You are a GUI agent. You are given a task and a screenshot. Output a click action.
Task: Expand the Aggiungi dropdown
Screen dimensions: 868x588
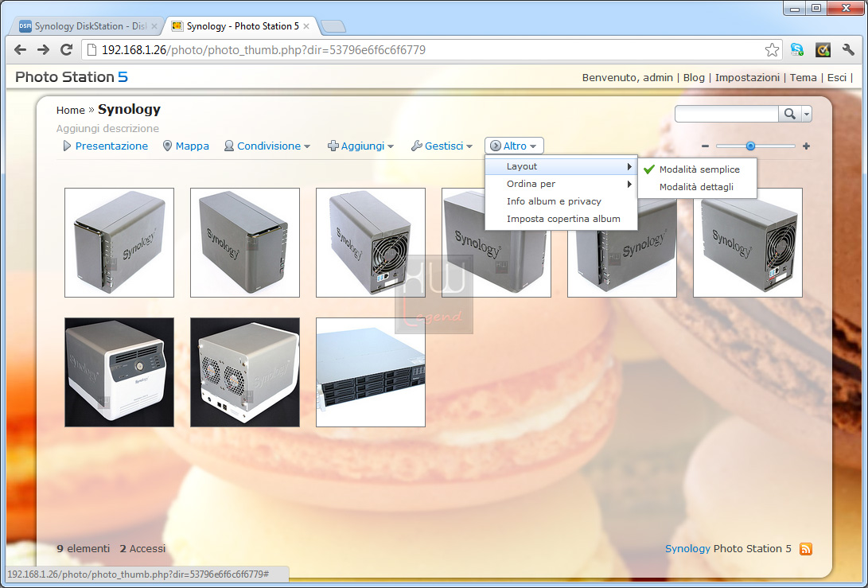(361, 146)
